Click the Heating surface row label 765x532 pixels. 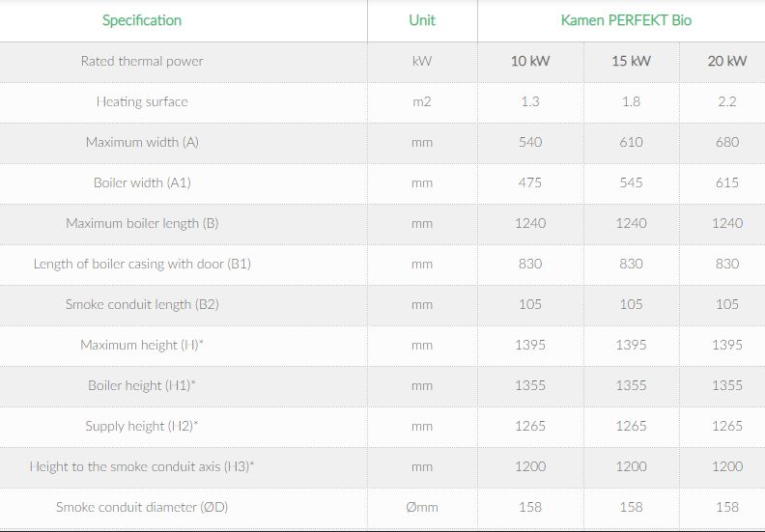point(142,101)
